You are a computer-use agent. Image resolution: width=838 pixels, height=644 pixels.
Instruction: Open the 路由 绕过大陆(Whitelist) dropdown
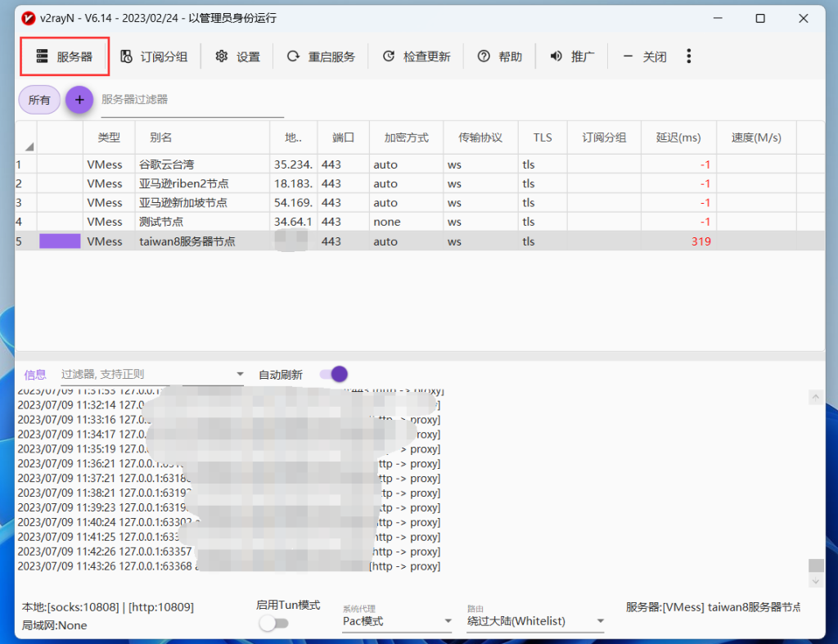(x=535, y=621)
